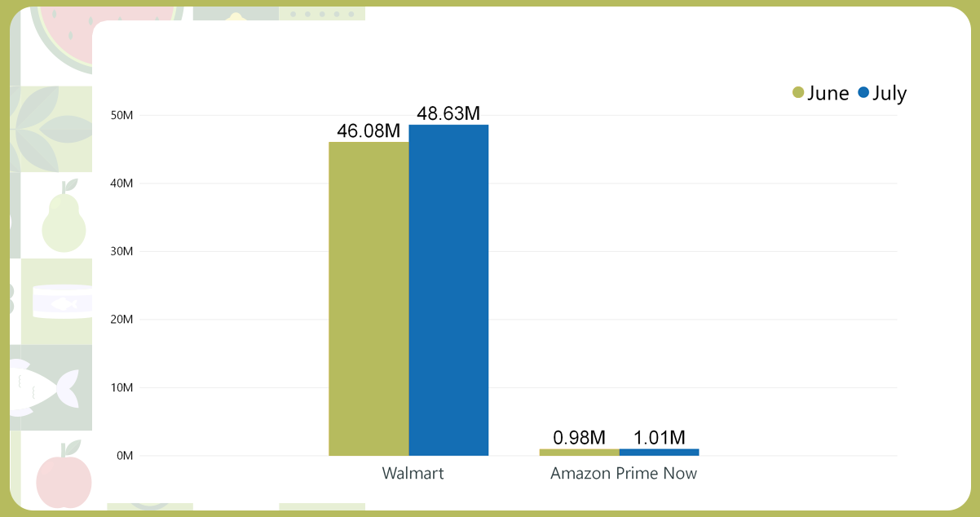This screenshot has height=517, width=980.
Task: Select Amazon Prime Now's June bar
Action: coord(579,452)
